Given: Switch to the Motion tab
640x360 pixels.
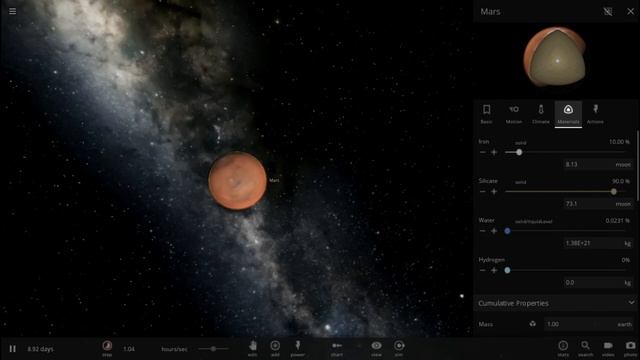Looking at the screenshot, I should (x=513, y=114).
